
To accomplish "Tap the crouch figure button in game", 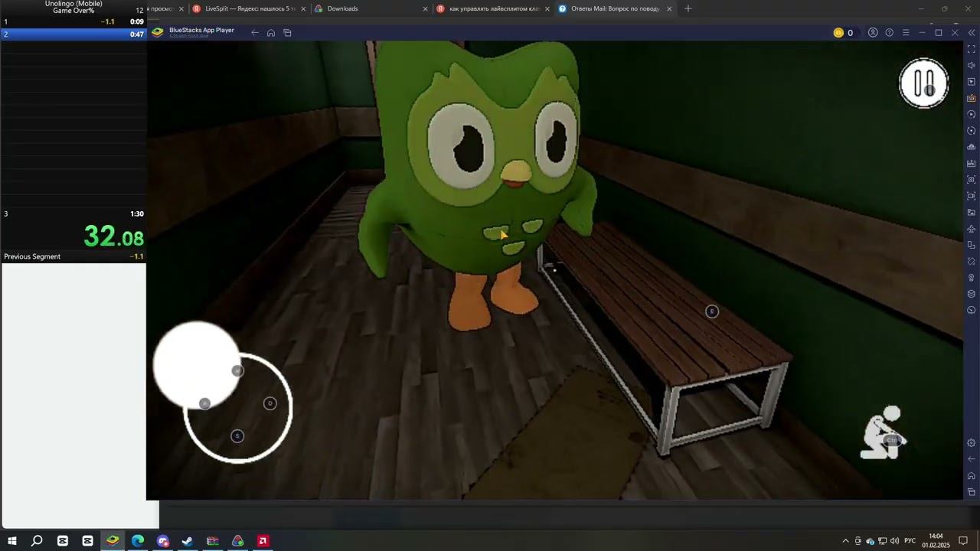I will pos(883,433).
